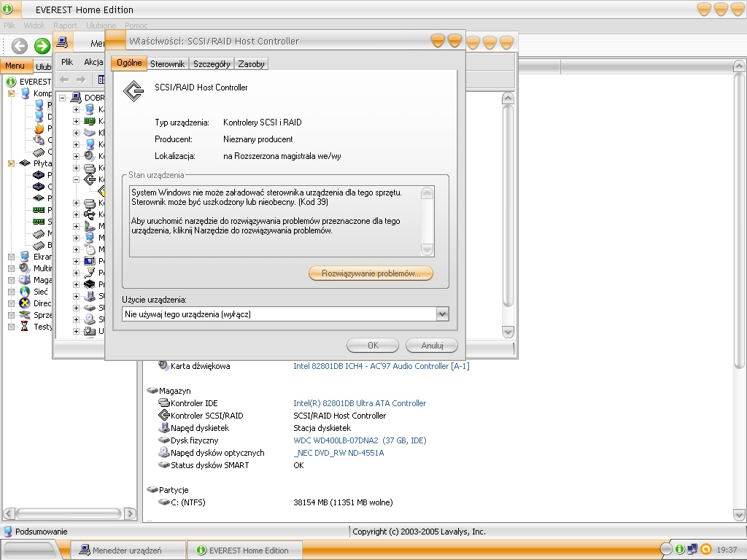Screen dimensions: 747x560
Task: Select the Sieć network globe icon
Action: 25,292
